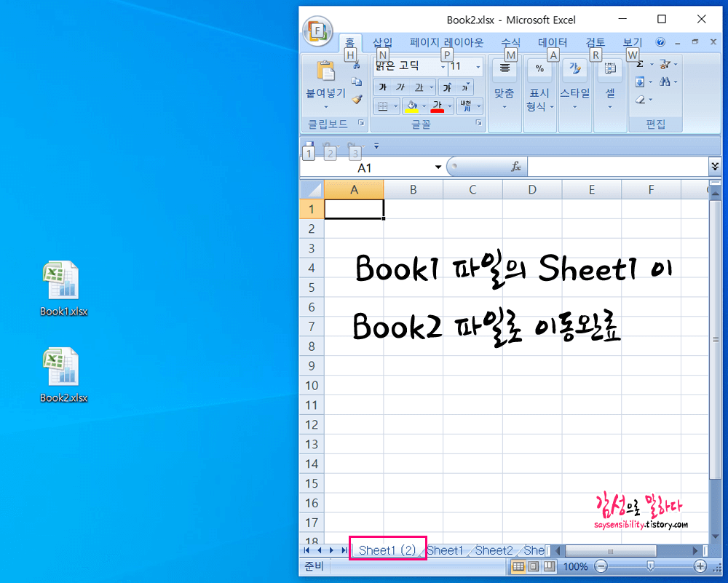Open the Office Button menu
Screen dimensions: 728x583
pos(317,31)
